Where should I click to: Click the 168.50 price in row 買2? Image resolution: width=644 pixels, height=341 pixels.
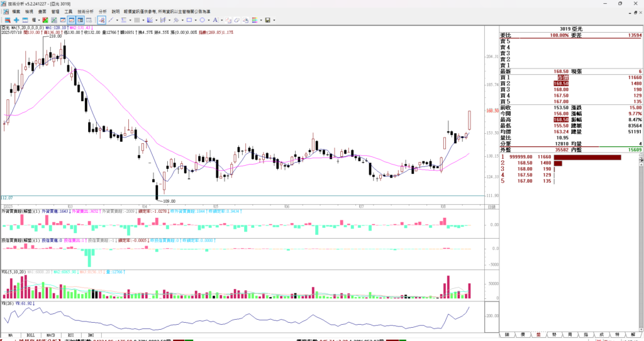(x=561, y=84)
